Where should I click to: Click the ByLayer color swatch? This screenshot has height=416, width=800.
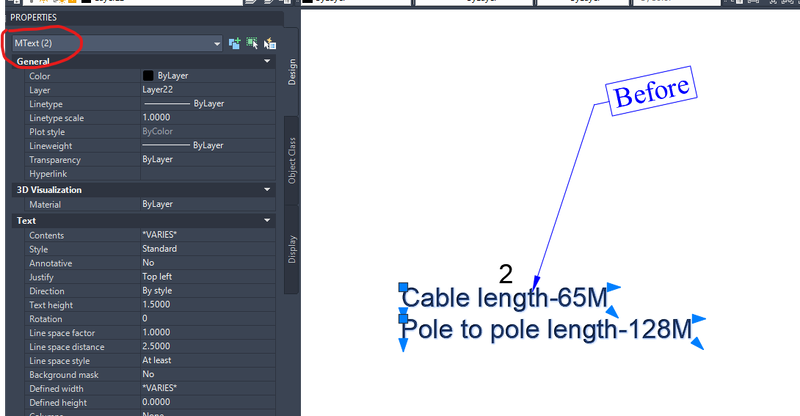[148, 76]
